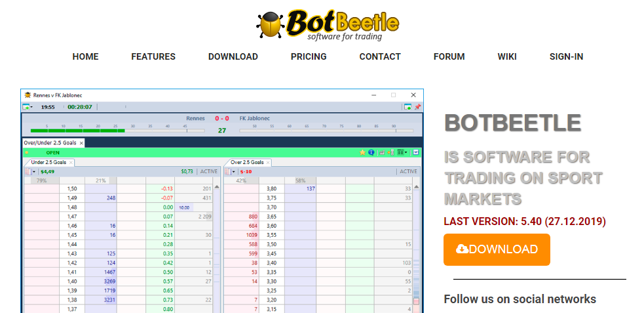Click the 137 volume at price 3,80
This screenshot has width=644, height=313.
[x=300, y=189]
